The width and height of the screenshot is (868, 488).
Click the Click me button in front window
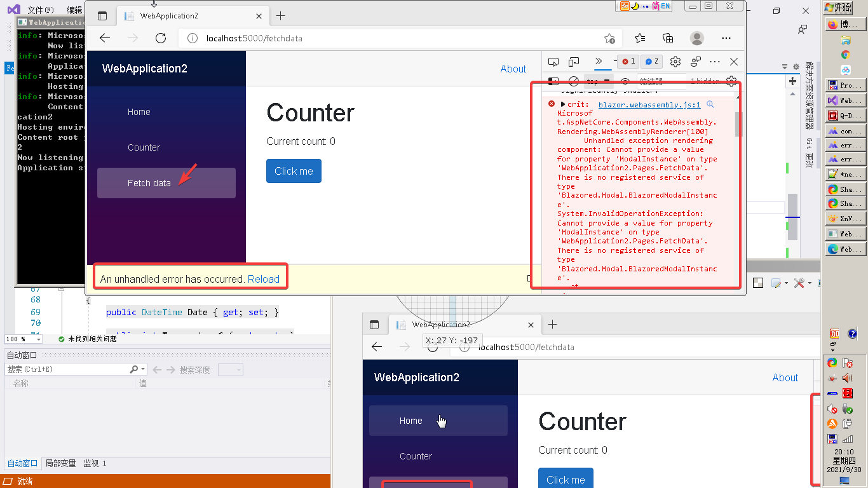click(x=294, y=171)
